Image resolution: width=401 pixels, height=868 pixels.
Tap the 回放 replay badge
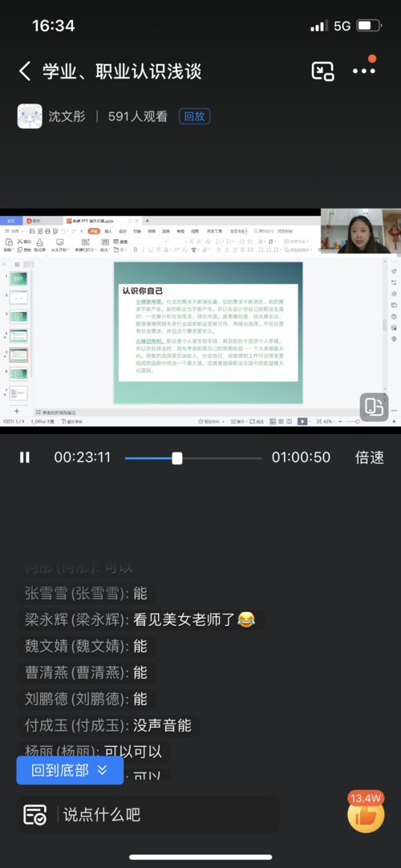point(194,116)
